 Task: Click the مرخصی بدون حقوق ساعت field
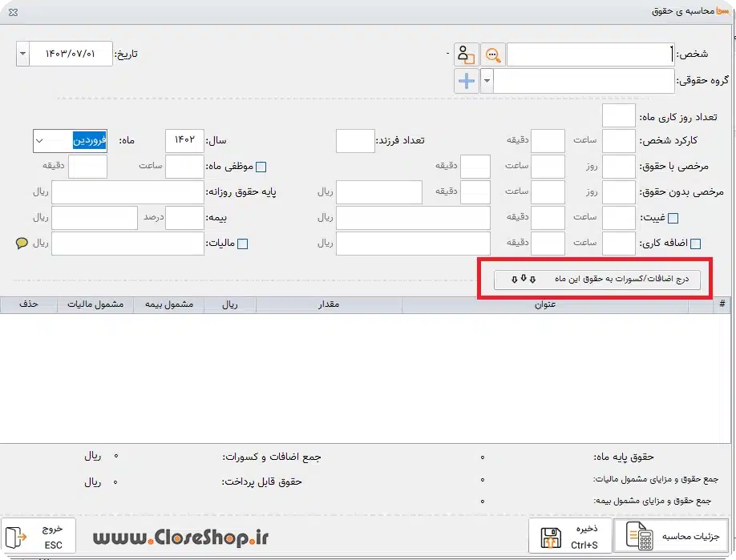pos(548,192)
